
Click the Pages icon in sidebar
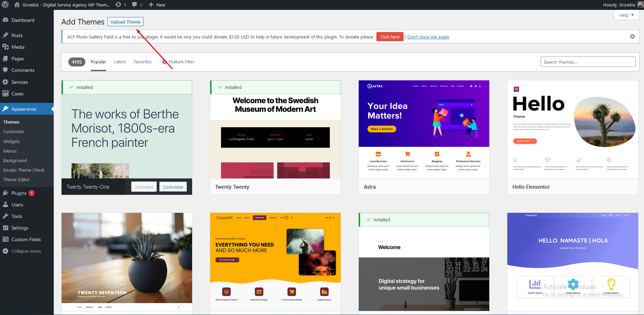tap(5, 59)
